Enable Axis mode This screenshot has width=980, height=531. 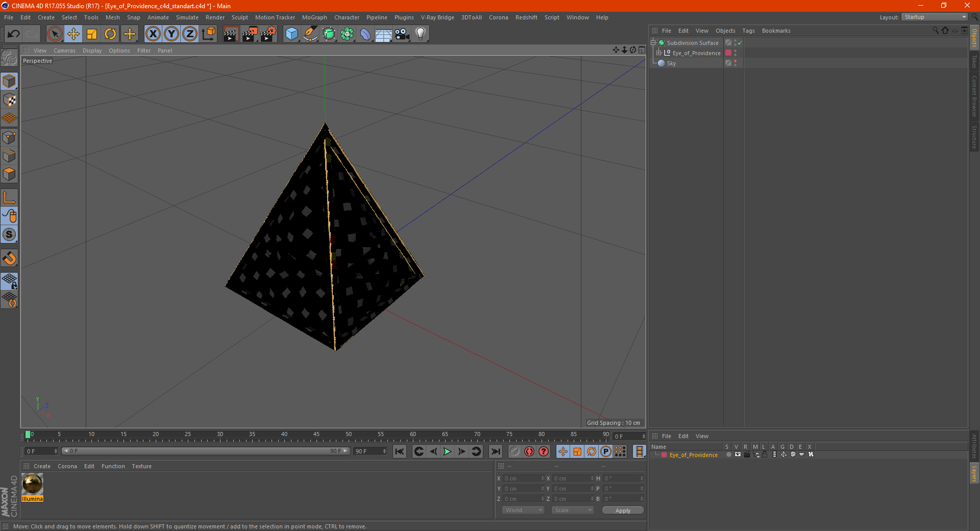click(x=9, y=198)
